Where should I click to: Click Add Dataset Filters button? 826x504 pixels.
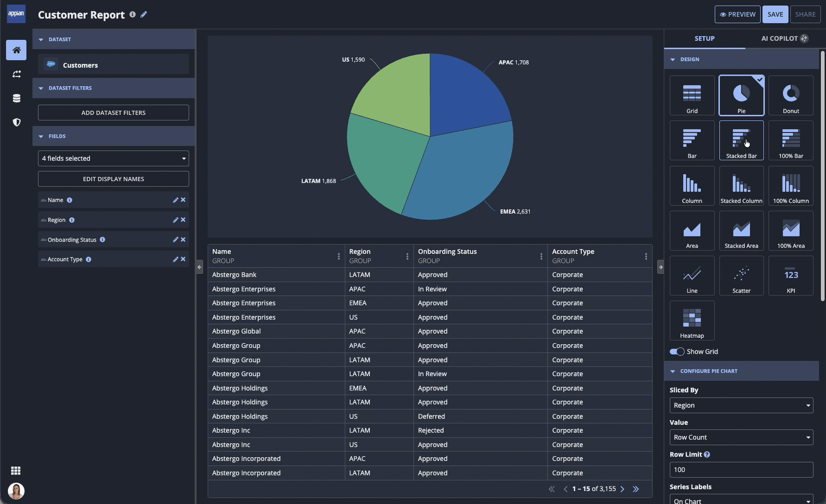click(114, 113)
